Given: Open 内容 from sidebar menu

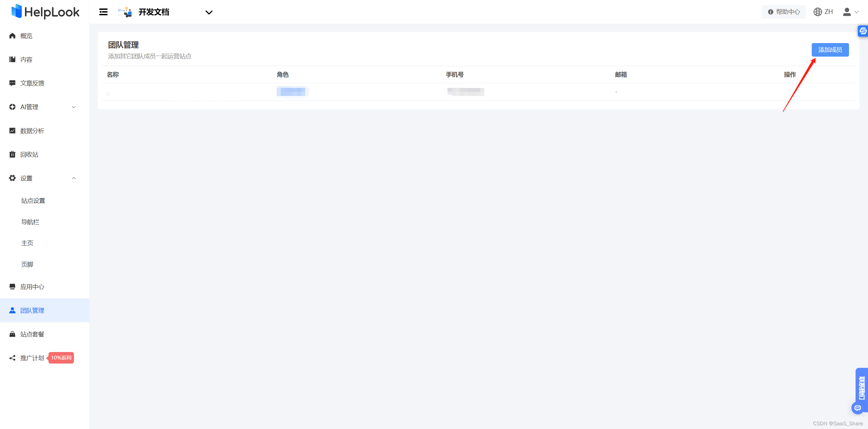Looking at the screenshot, I should 26,60.
